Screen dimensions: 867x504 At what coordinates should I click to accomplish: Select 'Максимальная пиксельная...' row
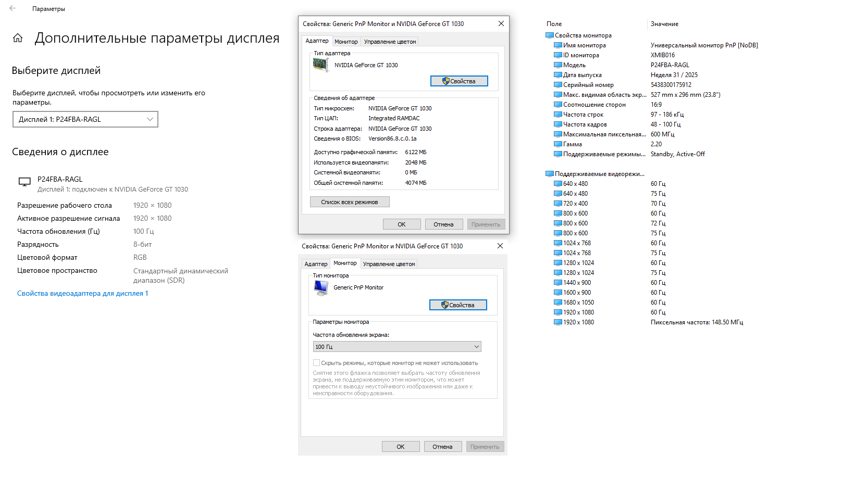tap(614, 134)
